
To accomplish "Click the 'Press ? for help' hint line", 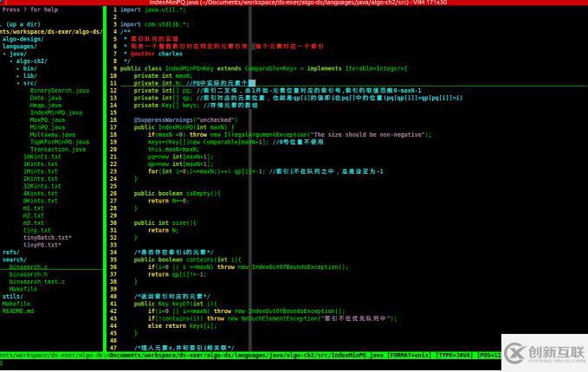I will [x=30, y=10].
